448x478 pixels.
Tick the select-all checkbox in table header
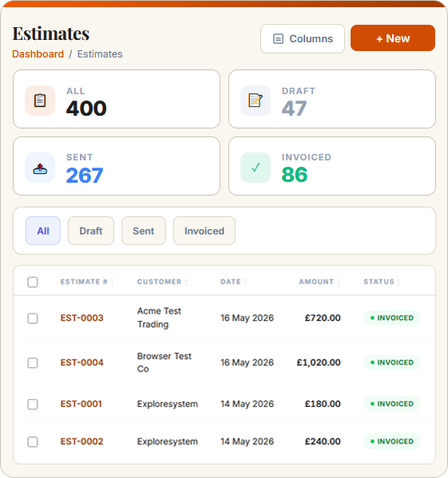33,282
